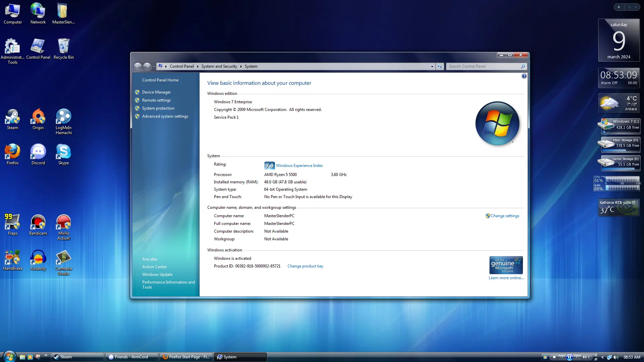Click the Forward navigation arrow

[x=147, y=66]
